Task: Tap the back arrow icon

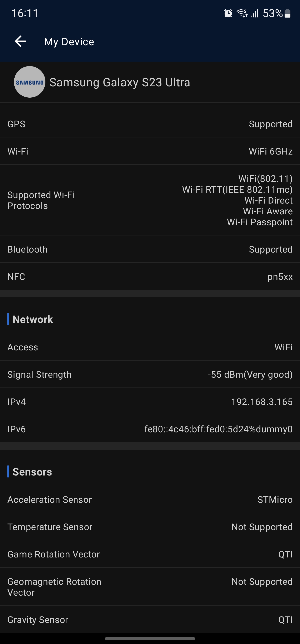Action: pos(20,42)
